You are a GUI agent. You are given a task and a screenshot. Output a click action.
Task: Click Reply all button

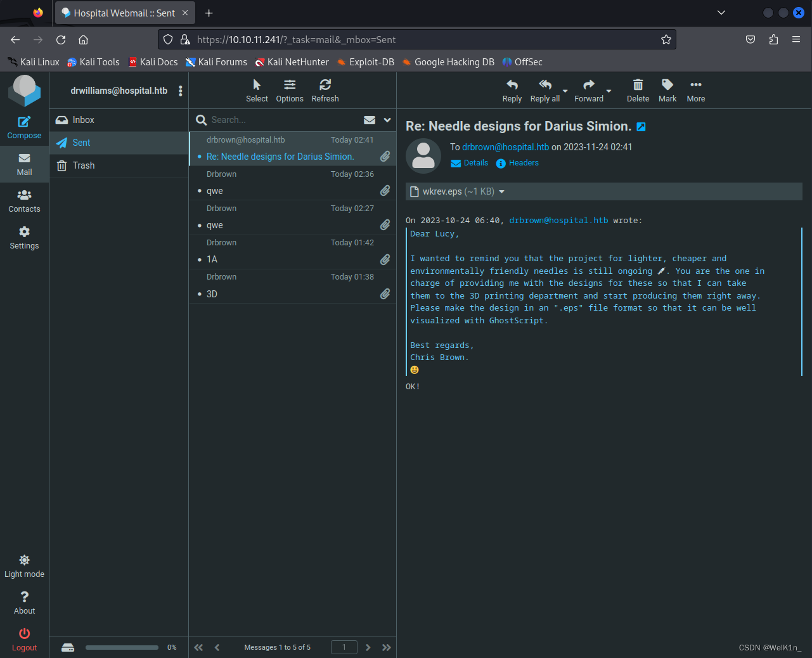(x=545, y=91)
